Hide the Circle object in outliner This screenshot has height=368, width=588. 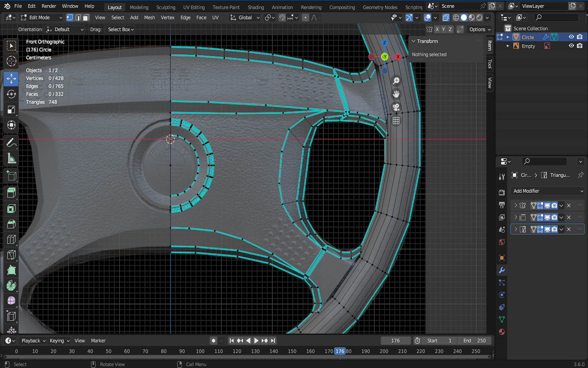pos(571,37)
